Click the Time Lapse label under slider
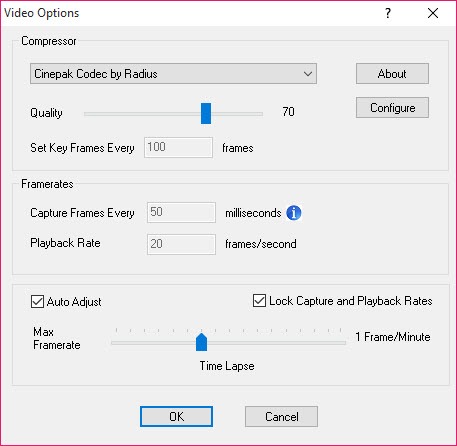The image size is (457, 446). pos(227,366)
